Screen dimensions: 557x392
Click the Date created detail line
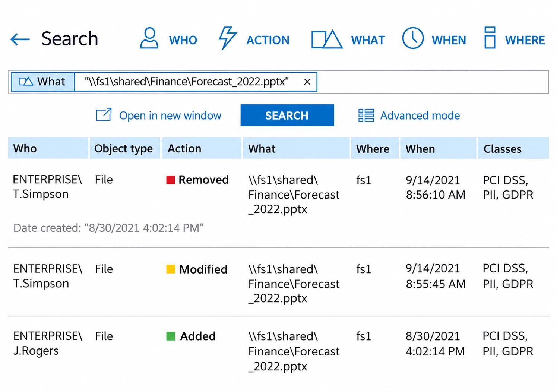click(x=108, y=228)
